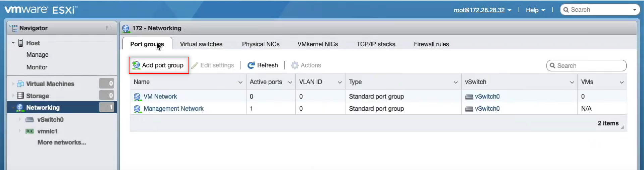Switch to the Firewall rules tab

pyautogui.click(x=431, y=44)
